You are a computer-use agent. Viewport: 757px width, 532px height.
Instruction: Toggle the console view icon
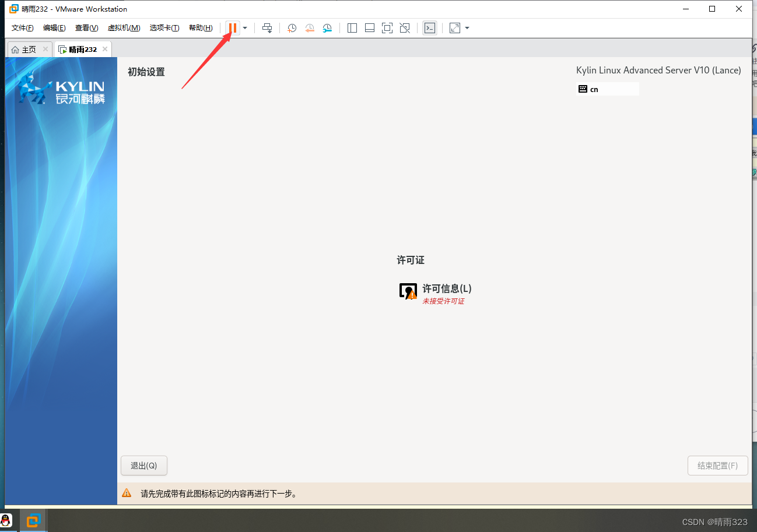[x=429, y=28]
